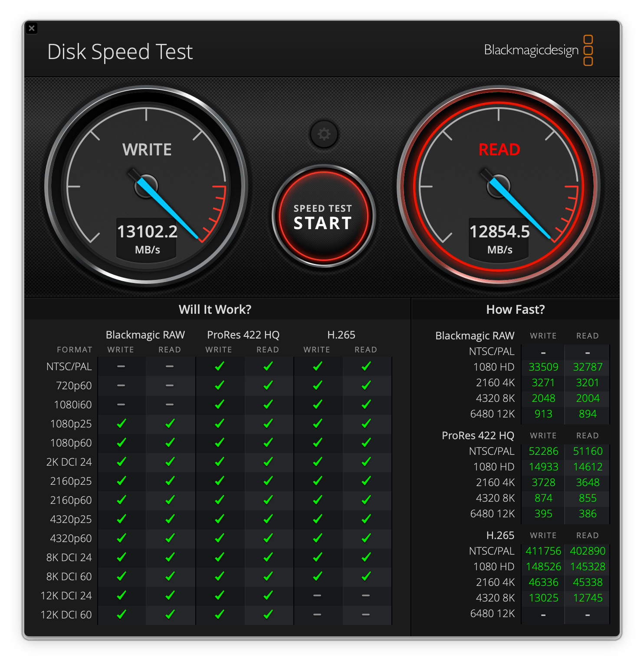Screen dimensions: 644x664
Task: Click the Blackmagicdesign logo
Action: point(538,50)
